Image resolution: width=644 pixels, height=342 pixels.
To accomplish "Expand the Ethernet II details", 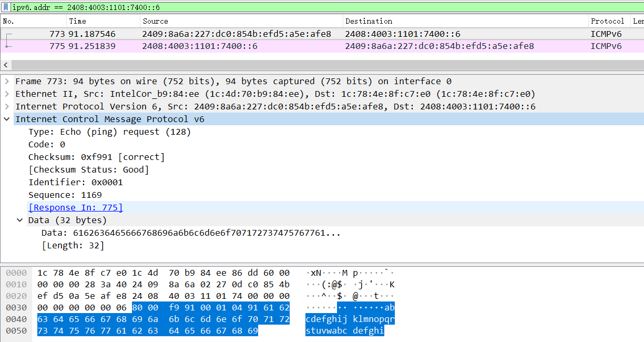I will coord(7,94).
